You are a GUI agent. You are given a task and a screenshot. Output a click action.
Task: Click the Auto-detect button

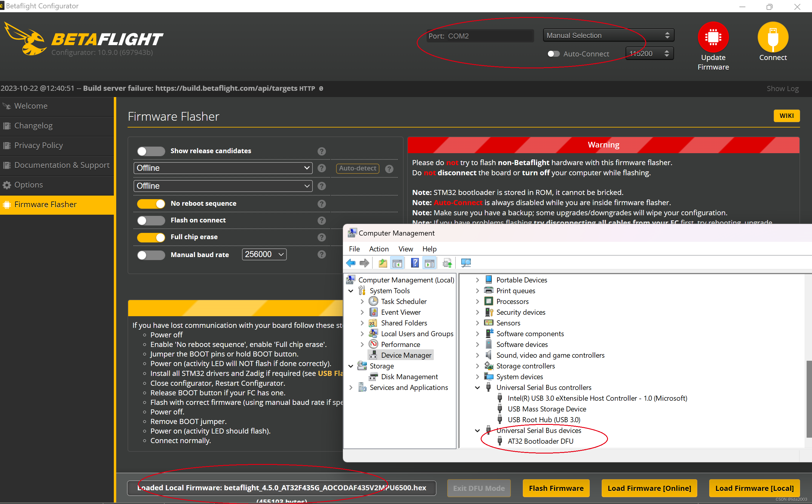point(358,169)
